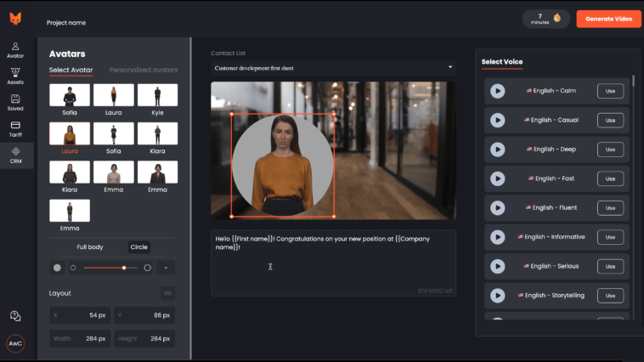Viewport: 644px width, 362px height.
Task: Switch to the Select Avatar tab
Action: tap(71, 70)
